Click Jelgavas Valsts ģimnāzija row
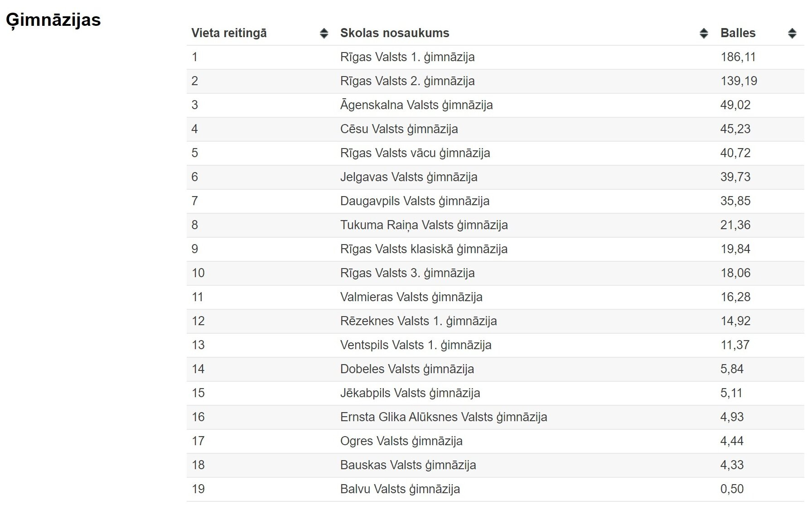 point(408,177)
